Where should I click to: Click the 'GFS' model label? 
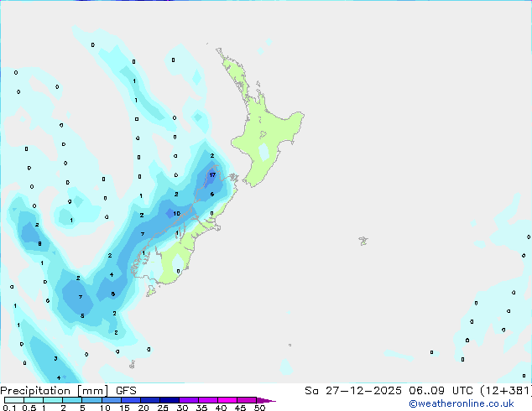pos(126,391)
